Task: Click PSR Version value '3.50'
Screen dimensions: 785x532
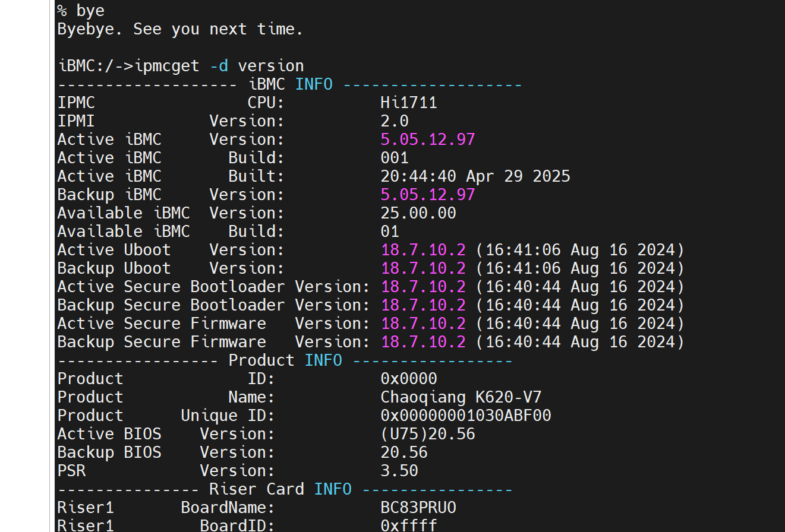Action: pyautogui.click(x=399, y=471)
